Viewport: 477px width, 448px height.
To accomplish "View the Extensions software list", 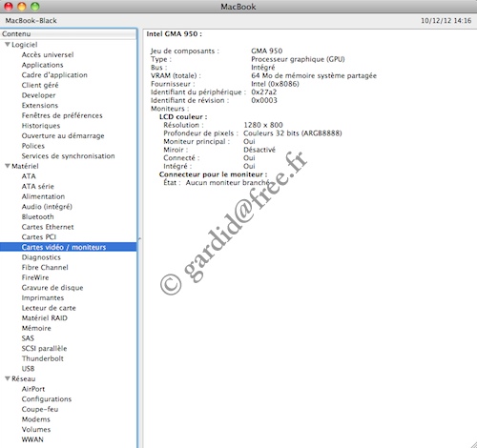I will 40,105.
